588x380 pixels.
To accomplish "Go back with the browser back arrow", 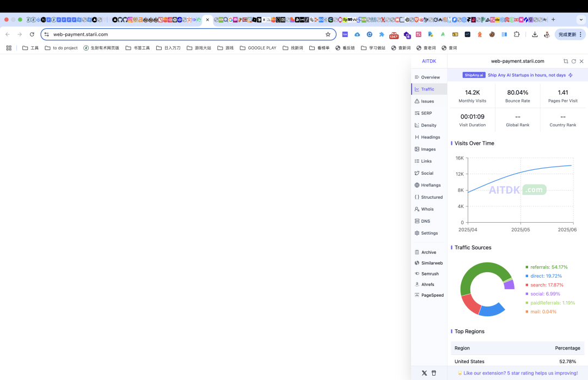I will (x=8, y=34).
